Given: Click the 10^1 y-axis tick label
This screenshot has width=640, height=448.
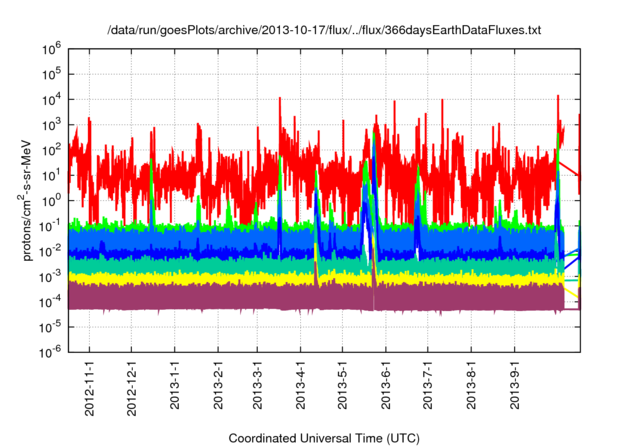Looking at the screenshot, I should click(51, 175).
